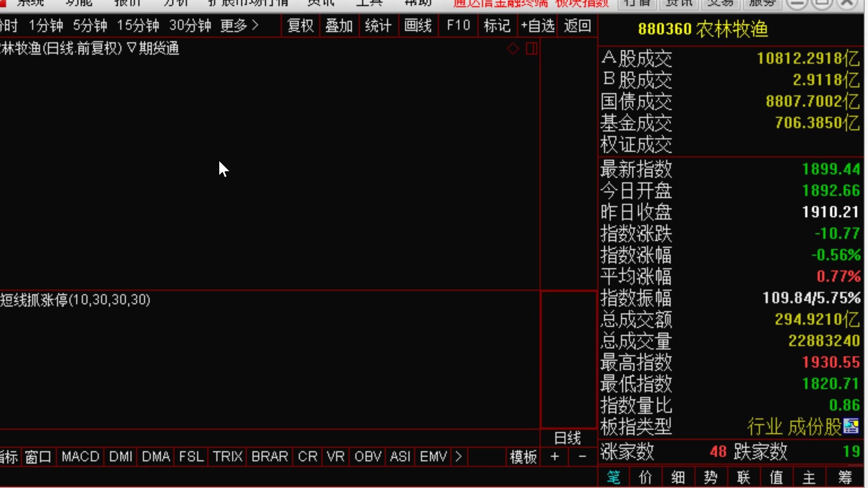Select the 势 tab in bottom-right panel

click(x=711, y=477)
